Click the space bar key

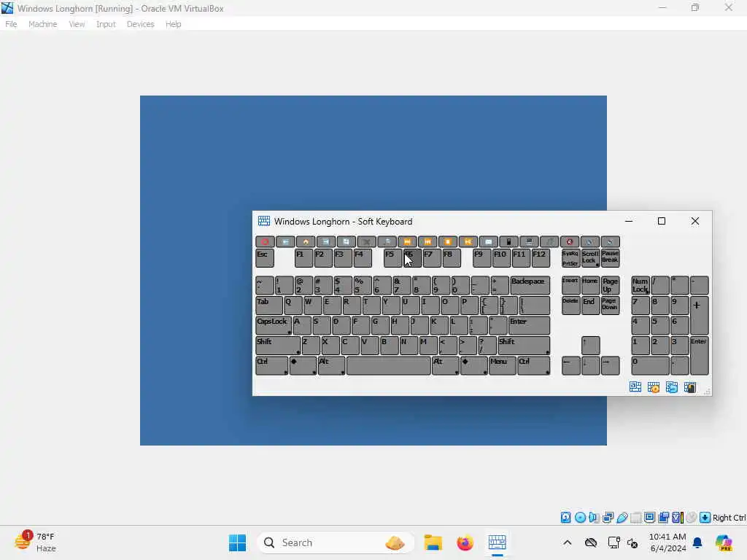[x=388, y=366]
